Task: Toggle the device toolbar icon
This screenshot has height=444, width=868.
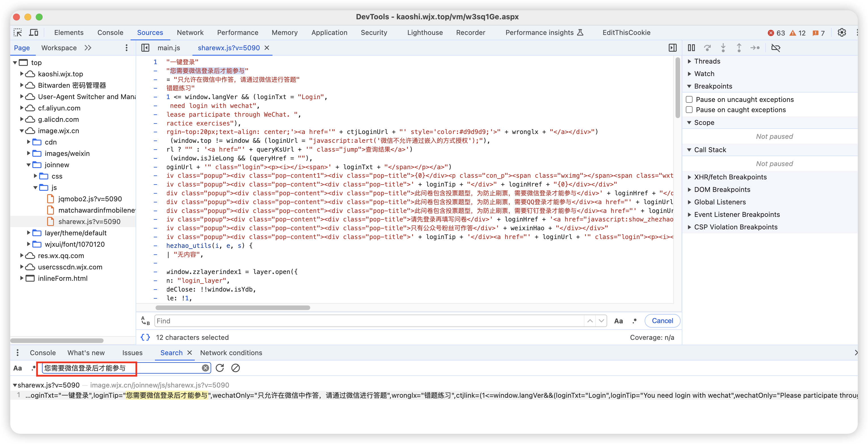Action: point(34,33)
